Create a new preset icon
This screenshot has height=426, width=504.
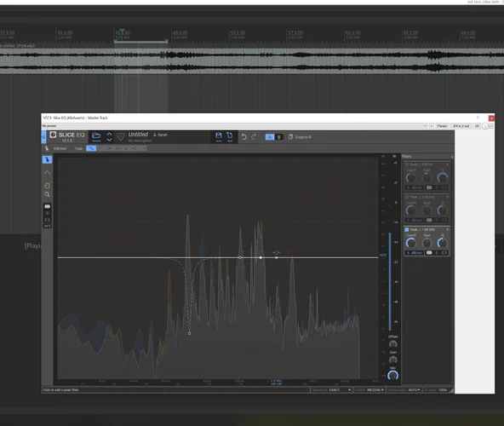point(230,136)
